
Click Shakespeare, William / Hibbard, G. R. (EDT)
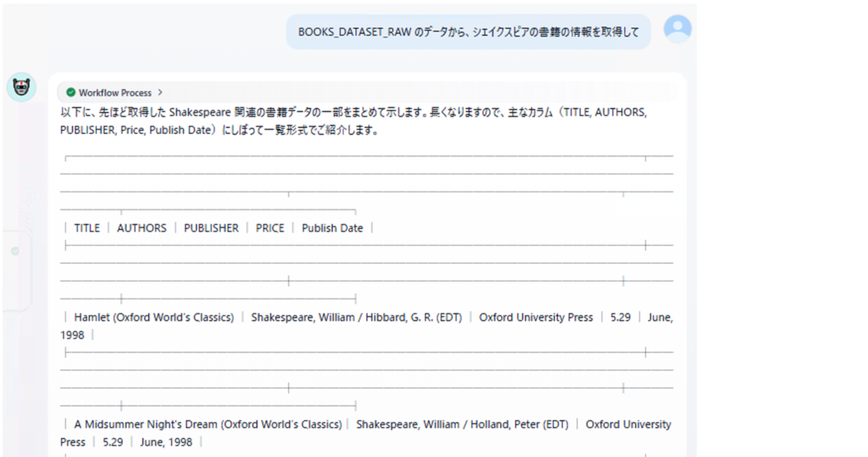[357, 317]
